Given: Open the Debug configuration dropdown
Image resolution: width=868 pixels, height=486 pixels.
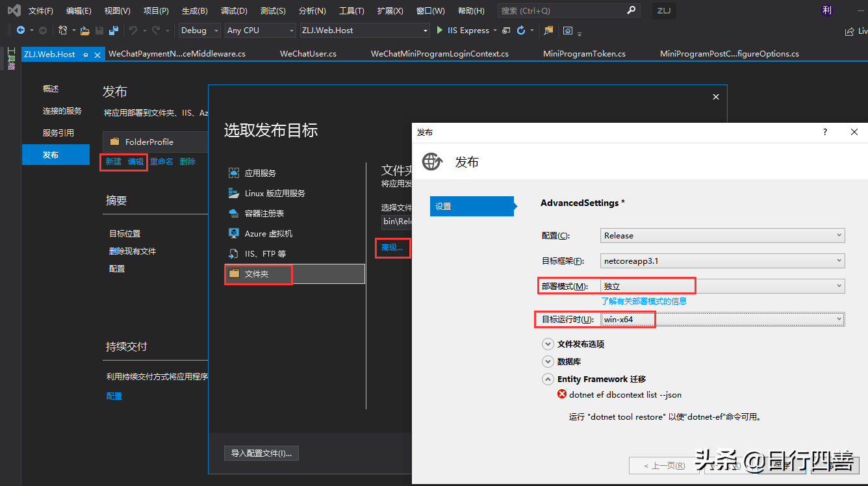Looking at the screenshot, I should (x=199, y=31).
